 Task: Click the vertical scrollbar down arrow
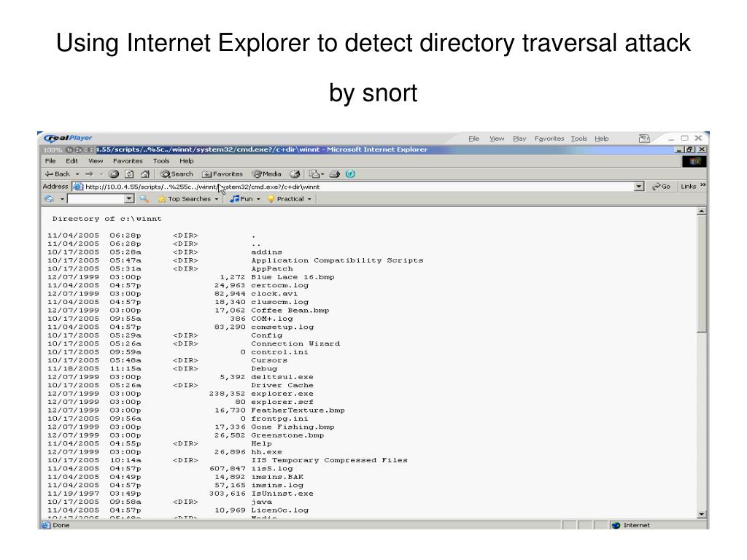(701, 514)
